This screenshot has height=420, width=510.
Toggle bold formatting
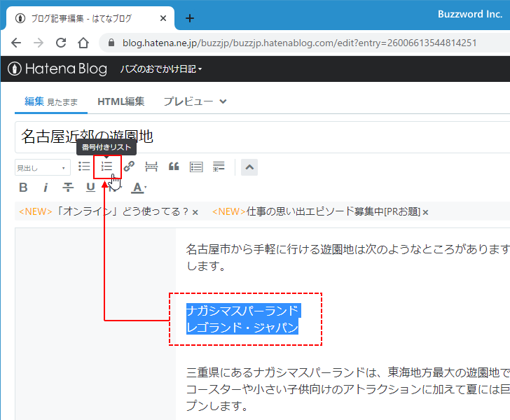(23, 188)
